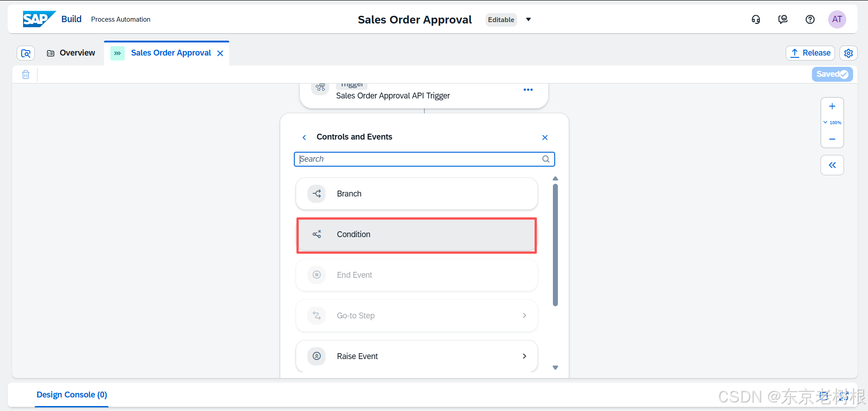Image resolution: width=868 pixels, height=411 pixels.
Task: Add a Condition control
Action: (x=416, y=234)
